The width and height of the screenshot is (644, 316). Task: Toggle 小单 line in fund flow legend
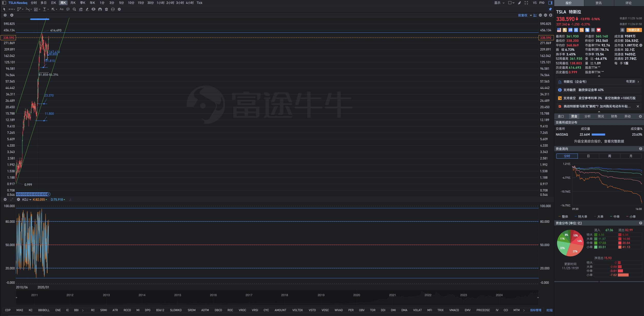pos(631,217)
